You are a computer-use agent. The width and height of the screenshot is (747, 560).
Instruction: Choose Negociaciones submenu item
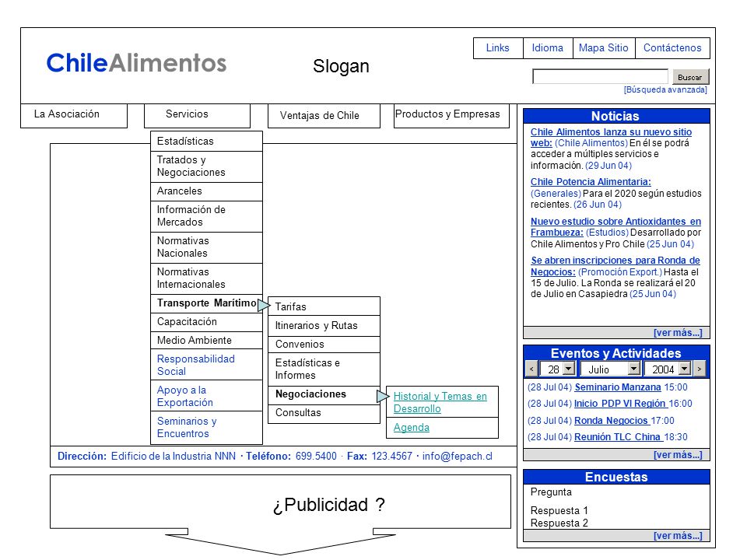click(x=324, y=395)
